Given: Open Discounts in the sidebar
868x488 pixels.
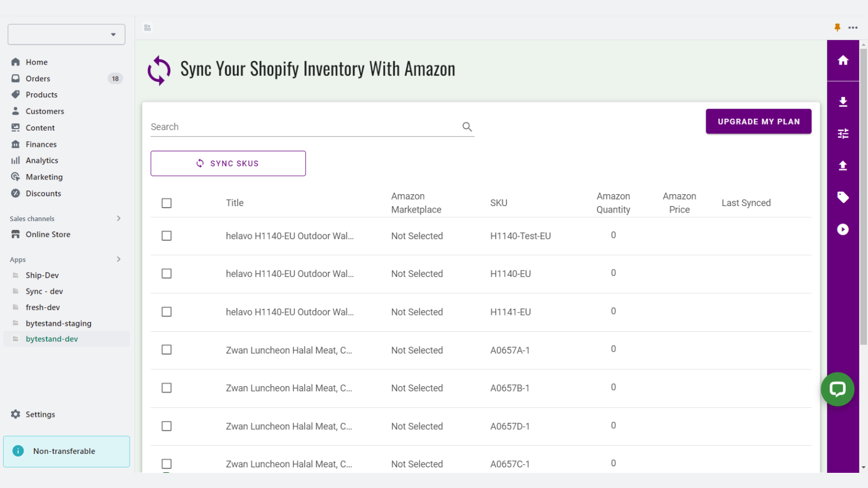Looking at the screenshot, I should [x=43, y=194].
